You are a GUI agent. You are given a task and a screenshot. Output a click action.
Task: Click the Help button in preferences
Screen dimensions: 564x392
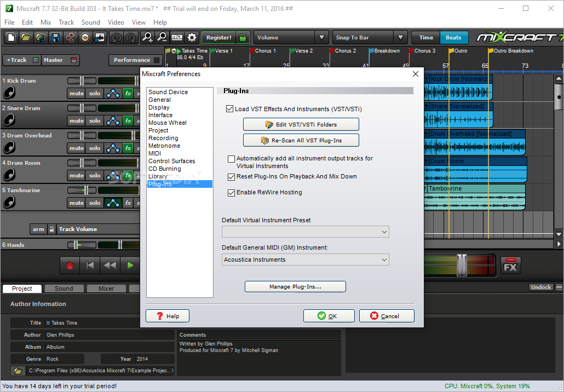pos(168,316)
